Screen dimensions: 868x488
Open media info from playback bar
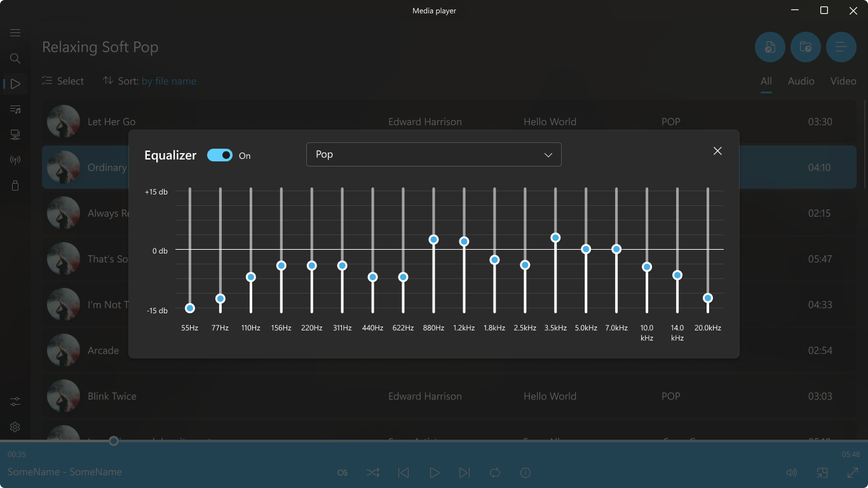click(526, 473)
